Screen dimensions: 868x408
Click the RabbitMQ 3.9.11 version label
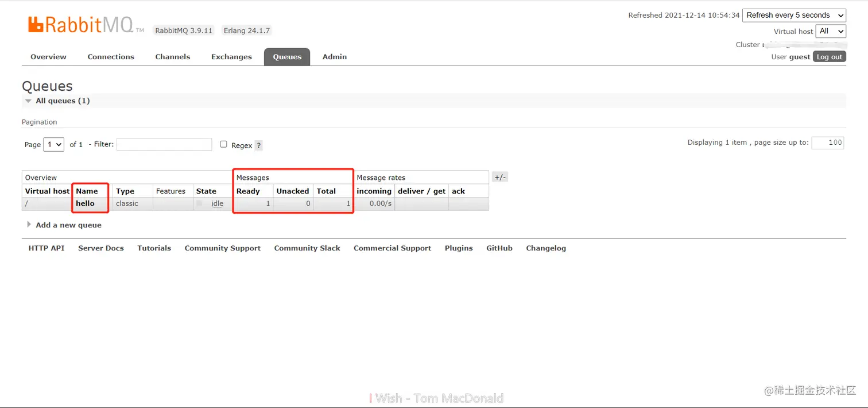point(184,30)
